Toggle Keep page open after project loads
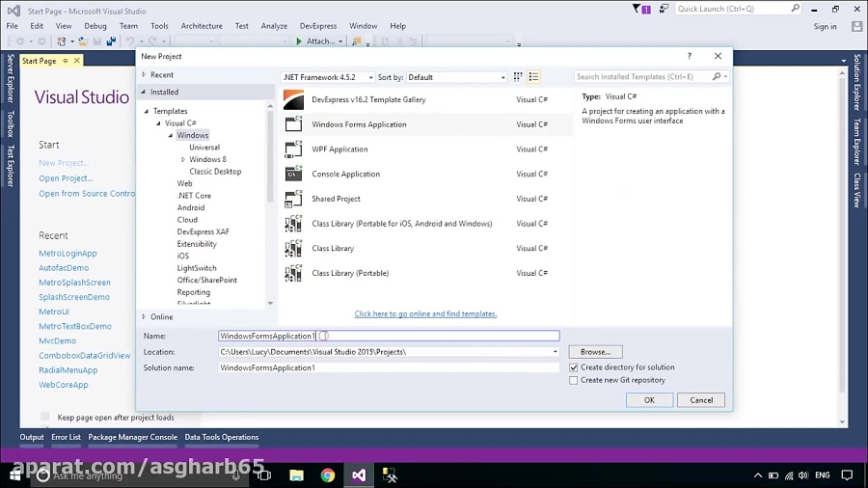The width and height of the screenshot is (868, 488). click(45, 418)
